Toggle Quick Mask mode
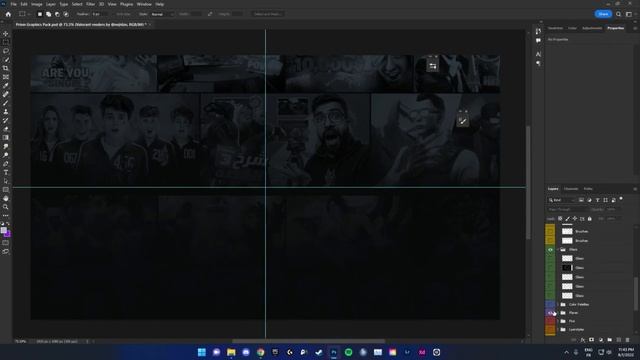The image size is (640, 360). pos(6,243)
